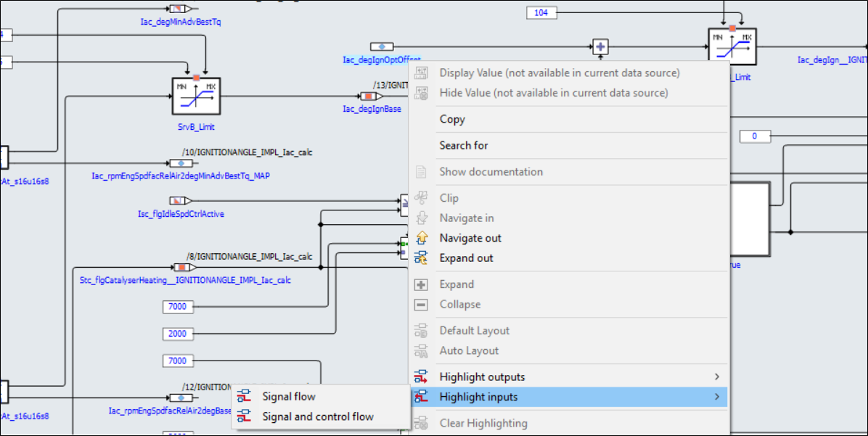Click the Navigate out arrow icon

(x=422, y=237)
